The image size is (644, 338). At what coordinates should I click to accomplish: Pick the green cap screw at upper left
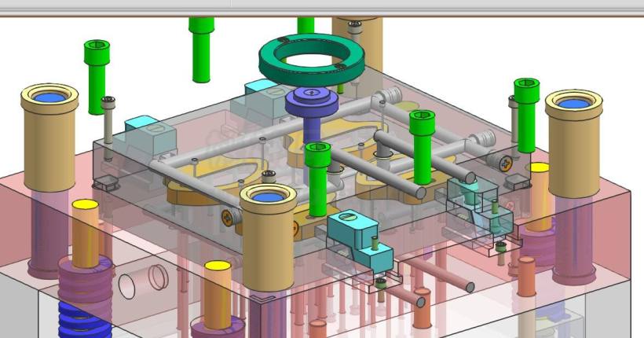pos(97,77)
